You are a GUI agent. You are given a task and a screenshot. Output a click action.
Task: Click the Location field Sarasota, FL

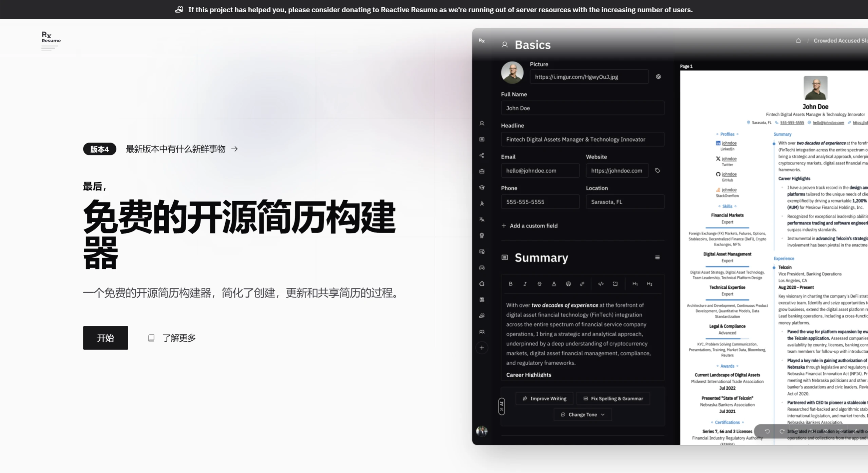pos(625,202)
